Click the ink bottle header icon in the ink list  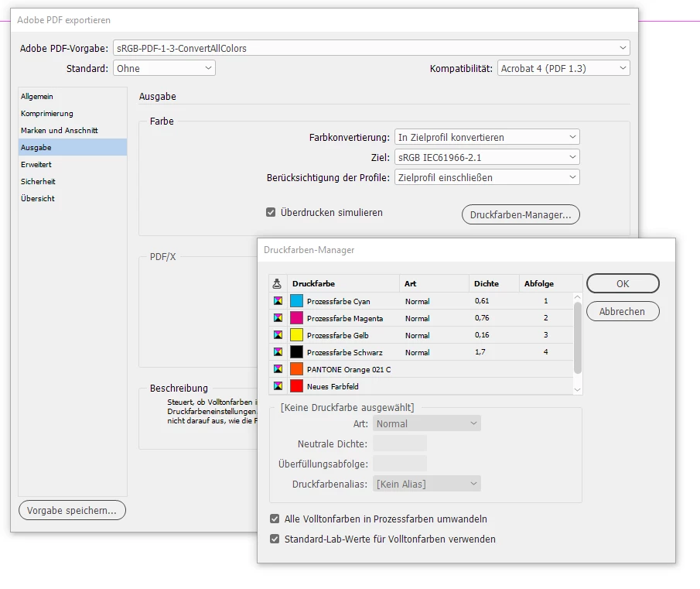tap(277, 283)
